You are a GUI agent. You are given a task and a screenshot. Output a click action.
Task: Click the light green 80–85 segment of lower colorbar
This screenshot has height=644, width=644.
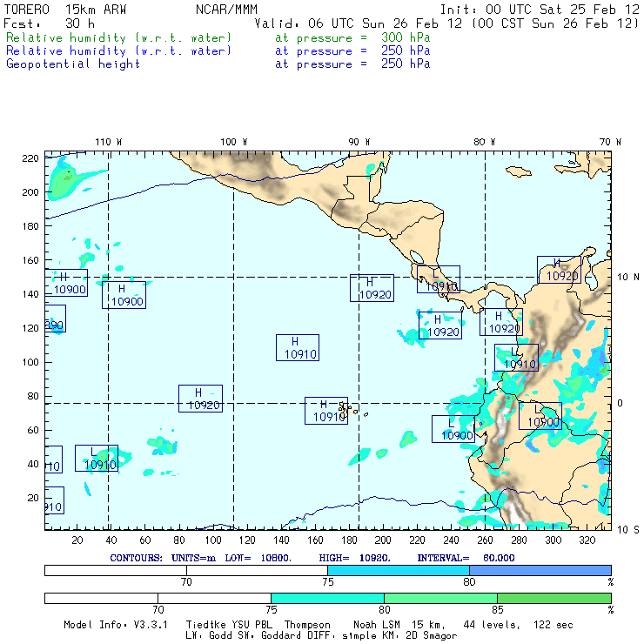pyautogui.click(x=440, y=598)
